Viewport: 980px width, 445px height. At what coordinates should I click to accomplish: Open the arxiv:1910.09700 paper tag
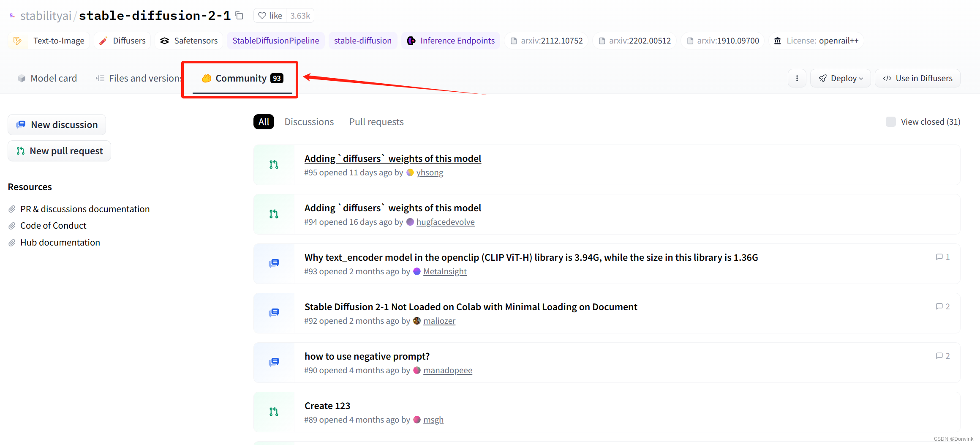click(723, 41)
